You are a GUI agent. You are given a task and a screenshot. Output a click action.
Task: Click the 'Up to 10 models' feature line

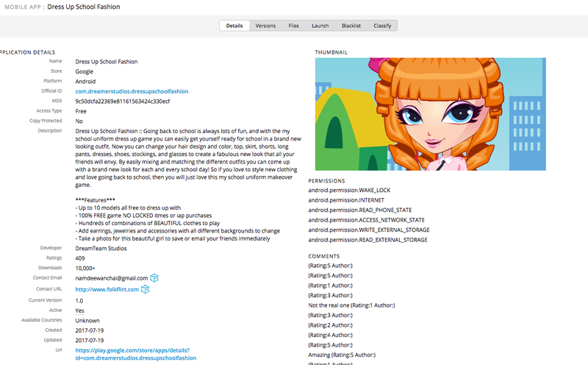click(128, 208)
